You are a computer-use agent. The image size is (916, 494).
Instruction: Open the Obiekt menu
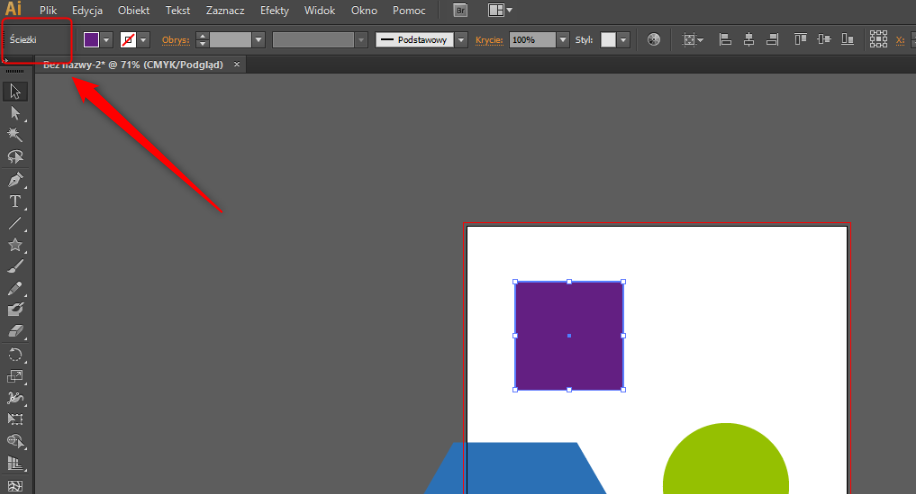[x=134, y=11]
